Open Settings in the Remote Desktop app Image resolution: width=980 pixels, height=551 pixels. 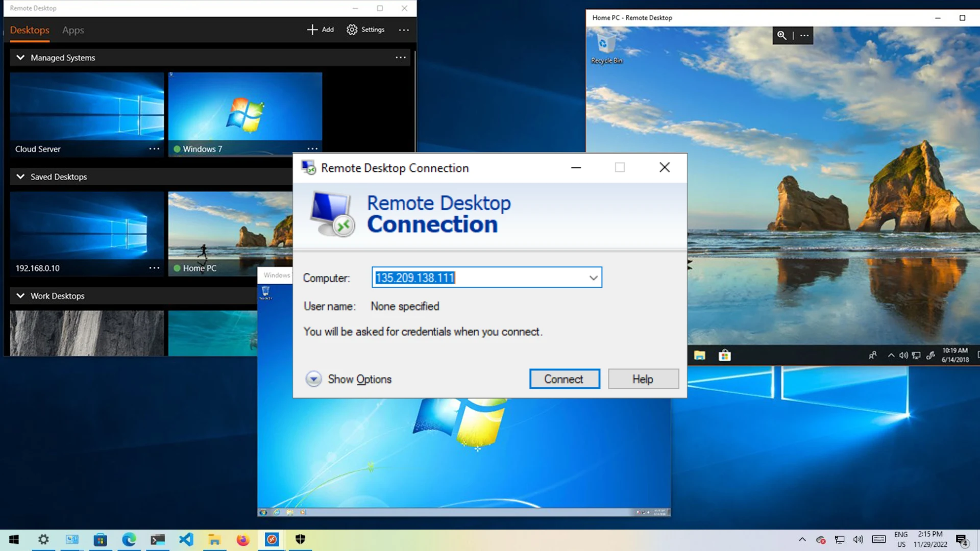(x=365, y=30)
